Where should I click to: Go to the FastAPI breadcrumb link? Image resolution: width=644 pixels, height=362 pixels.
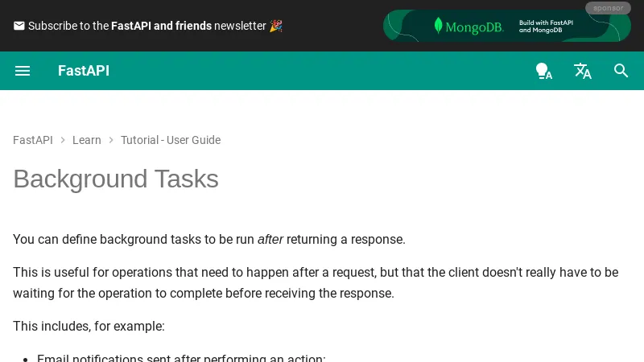(x=33, y=140)
